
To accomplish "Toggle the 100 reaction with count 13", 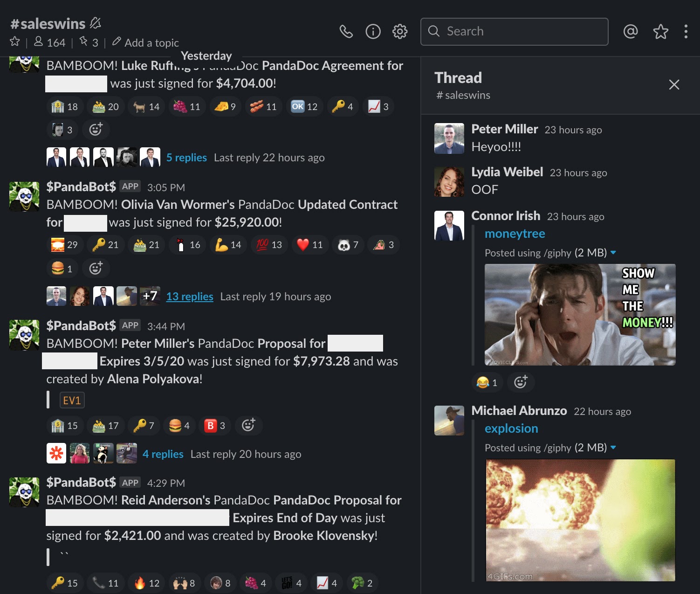I will click(x=268, y=245).
